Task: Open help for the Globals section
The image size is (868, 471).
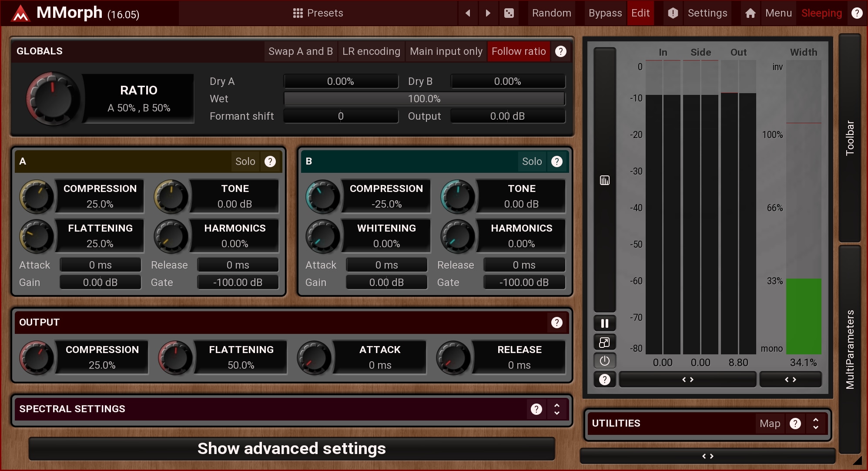Action: (560, 51)
